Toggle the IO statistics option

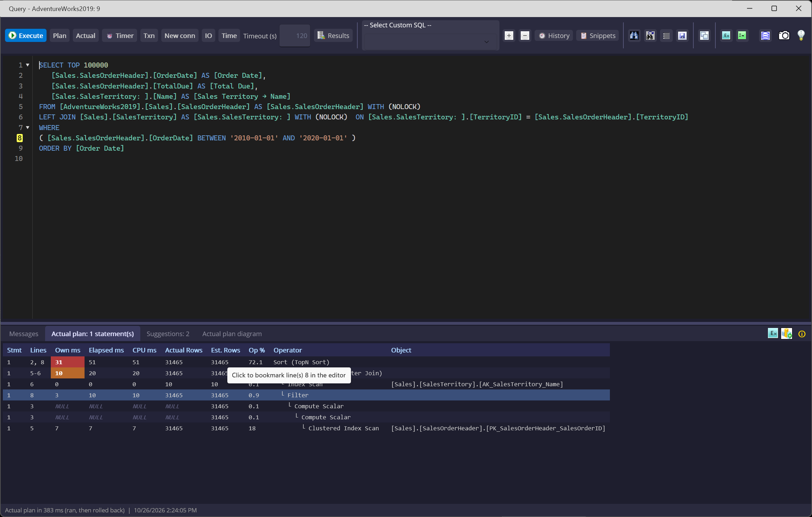(209, 36)
